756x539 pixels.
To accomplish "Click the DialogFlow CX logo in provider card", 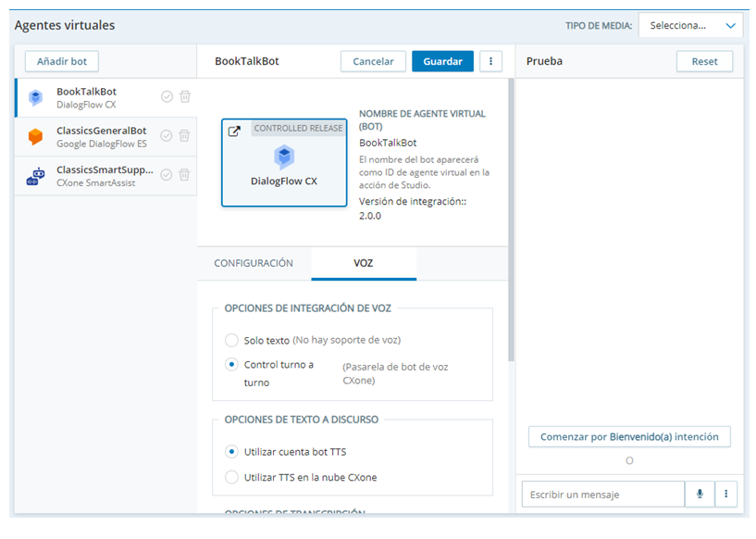I will coord(284,157).
